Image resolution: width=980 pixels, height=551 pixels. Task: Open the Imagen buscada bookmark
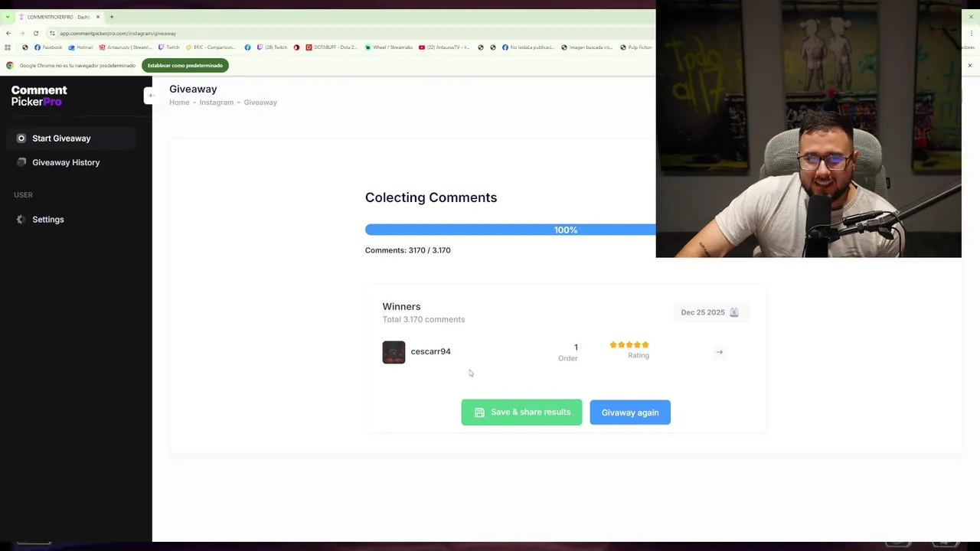click(587, 47)
